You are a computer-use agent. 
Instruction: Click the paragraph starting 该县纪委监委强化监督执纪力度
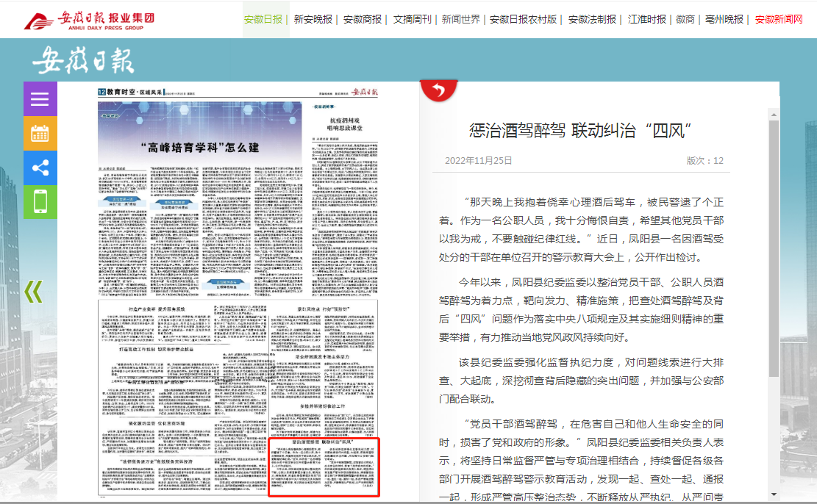point(581,381)
